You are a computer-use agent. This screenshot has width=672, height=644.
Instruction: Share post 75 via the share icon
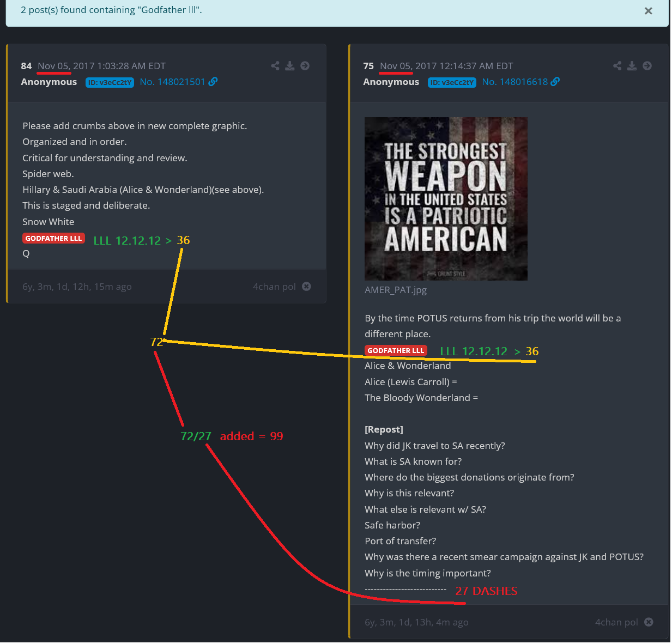[x=617, y=66]
